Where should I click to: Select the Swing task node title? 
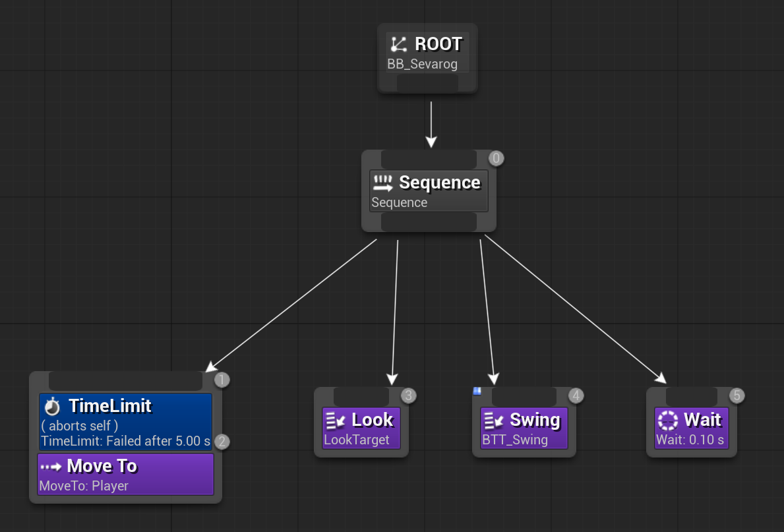[x=535, y=420]
